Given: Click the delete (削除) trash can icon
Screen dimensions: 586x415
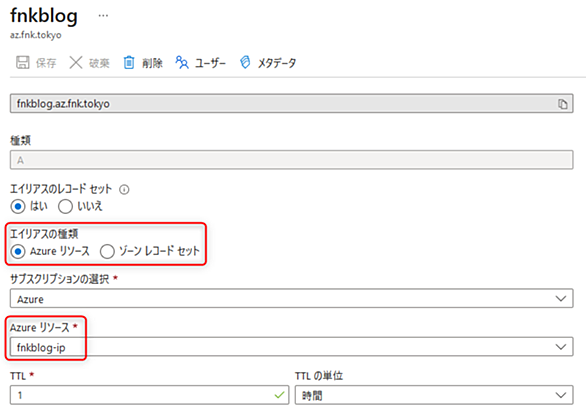Looking at the screenshot, I should click(x=129, y=62).
